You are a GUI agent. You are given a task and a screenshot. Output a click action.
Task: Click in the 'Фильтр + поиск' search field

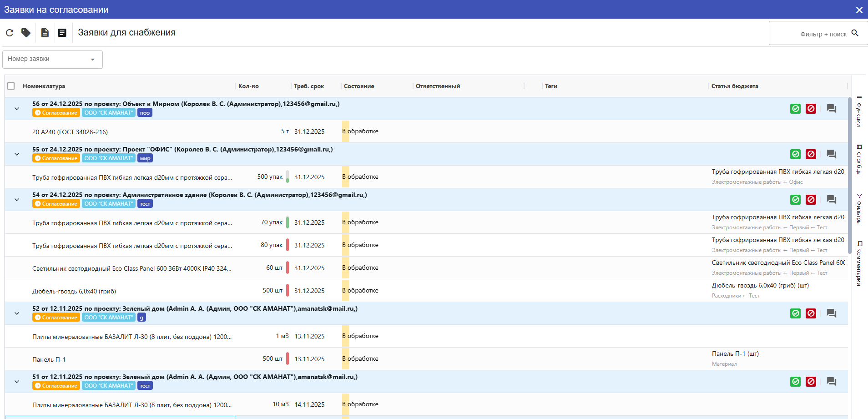(x=814, y=34)
